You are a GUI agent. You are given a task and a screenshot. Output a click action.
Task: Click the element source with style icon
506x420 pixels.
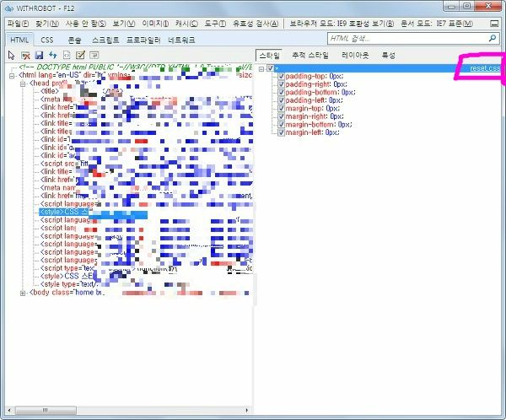[67, 55]
